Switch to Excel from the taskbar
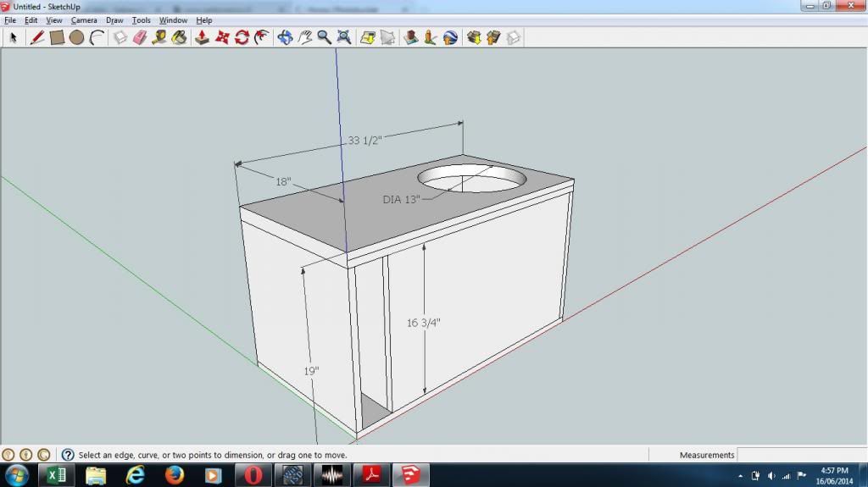This screenshot has height=487, width=868. click(x=56, y=475)
